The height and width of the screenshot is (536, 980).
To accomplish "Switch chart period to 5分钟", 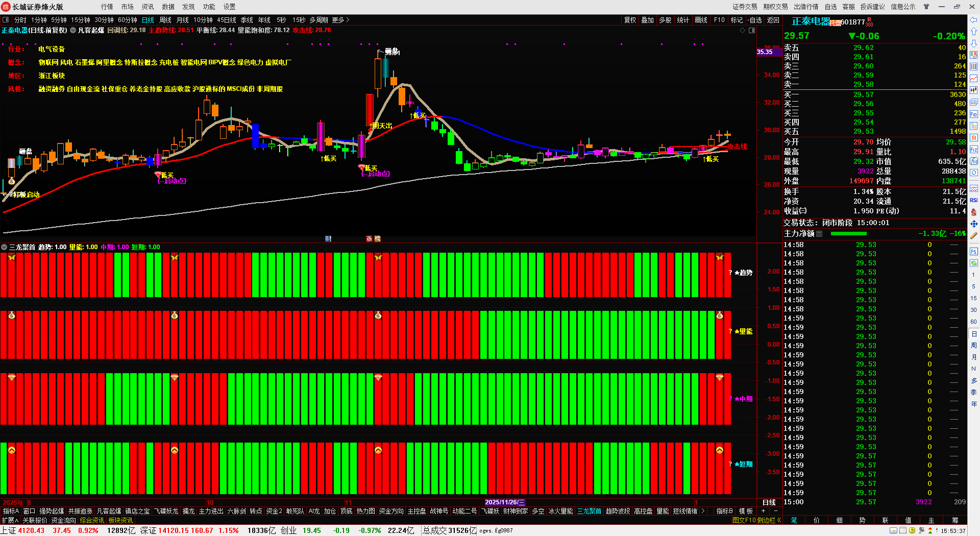I will point(59,20).
